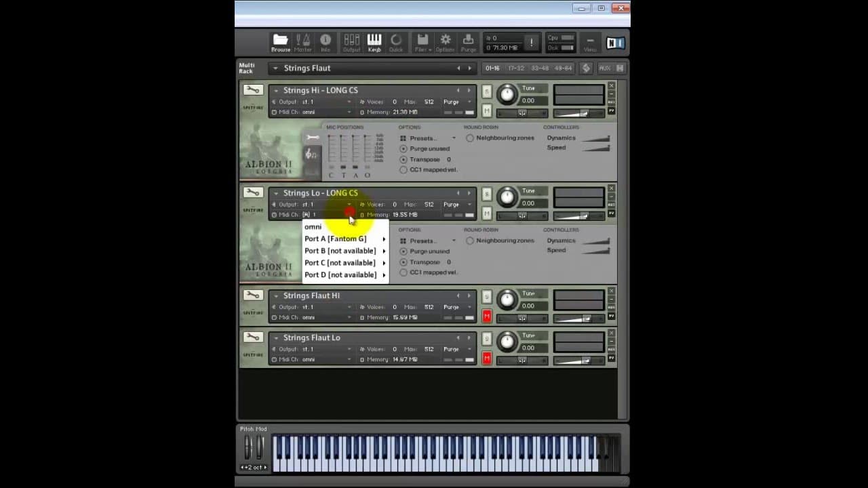Open the wrench editor for Strings Flaut Lo

click(x=253, y=338)
